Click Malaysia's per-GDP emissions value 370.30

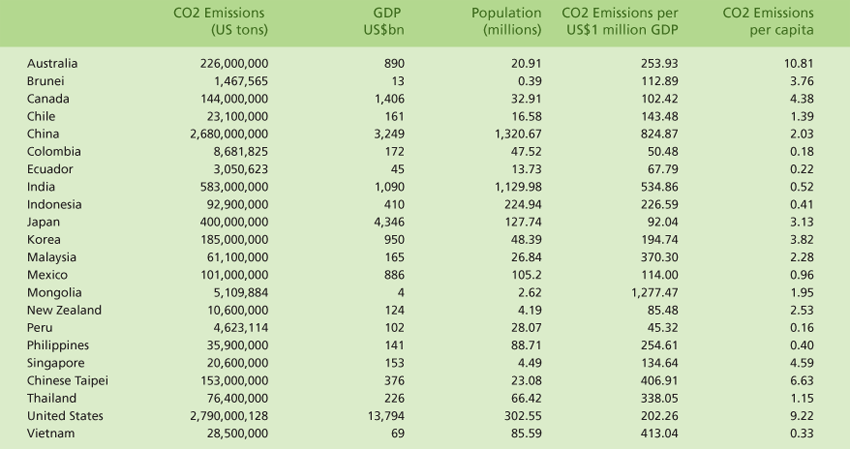coord(659,258)
